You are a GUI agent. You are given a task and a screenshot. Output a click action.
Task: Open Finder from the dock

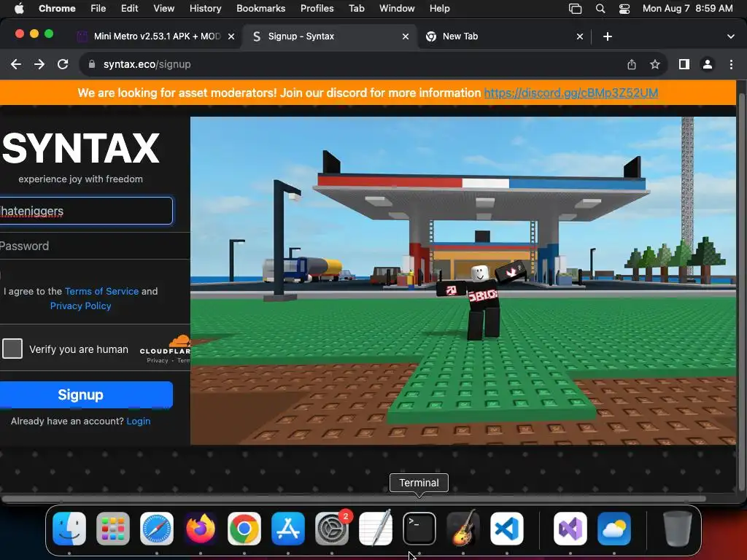69,529
